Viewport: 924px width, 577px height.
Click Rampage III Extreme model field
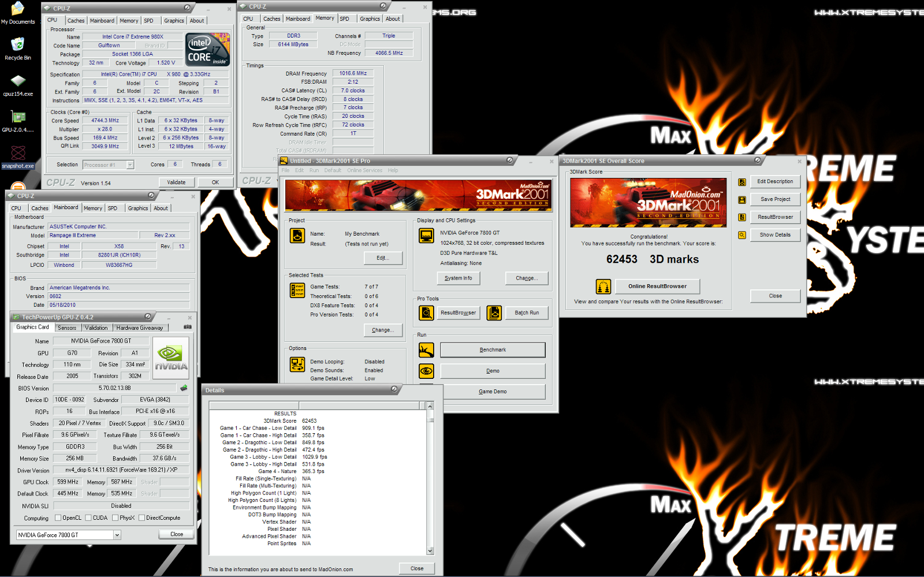pos(93,236)
